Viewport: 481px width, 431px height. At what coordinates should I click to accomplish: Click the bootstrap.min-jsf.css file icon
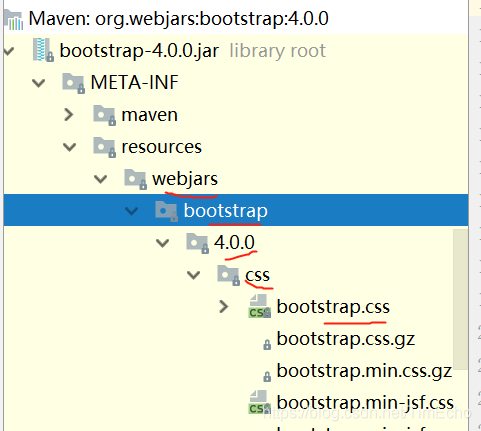pyautogui.click(x=260, y=402)
